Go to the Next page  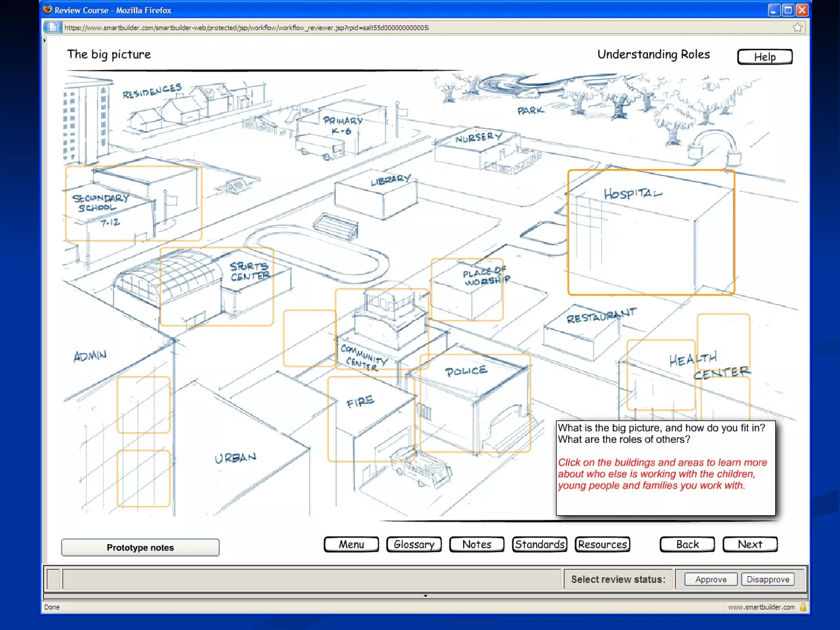tap(750, 544)
